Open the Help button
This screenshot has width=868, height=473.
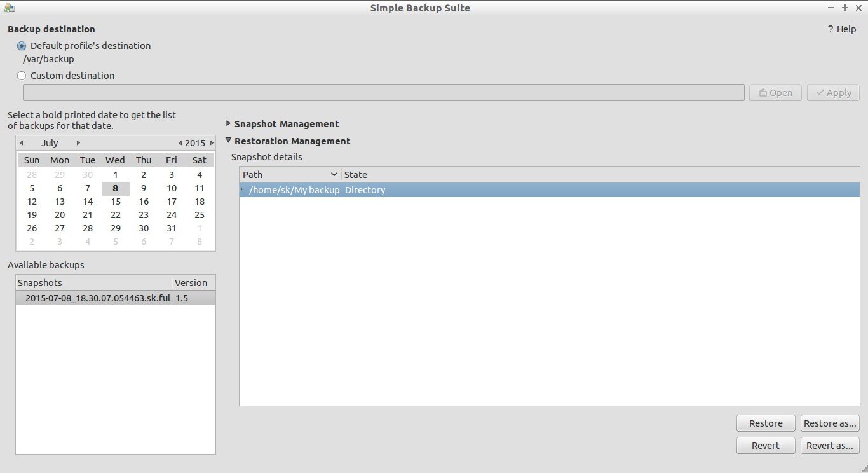842,29
